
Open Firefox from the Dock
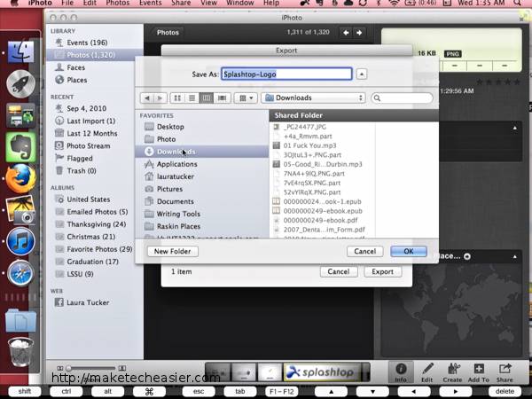[20, 178]
